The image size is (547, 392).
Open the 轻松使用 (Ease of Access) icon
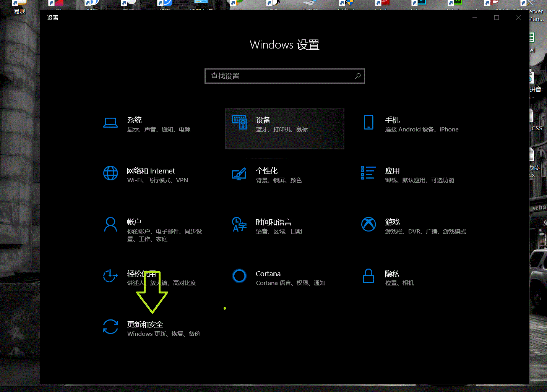(110, 276)
